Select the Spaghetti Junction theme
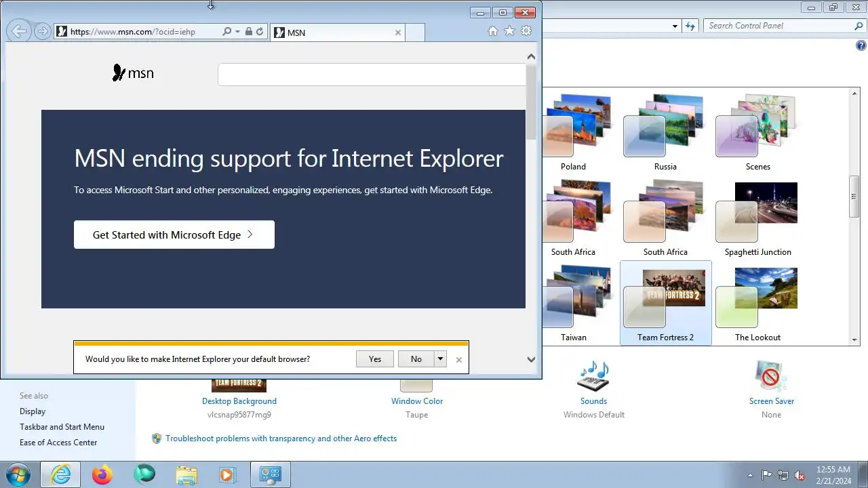The height and width of the screenshot is (488, 868). pos(757,218)
